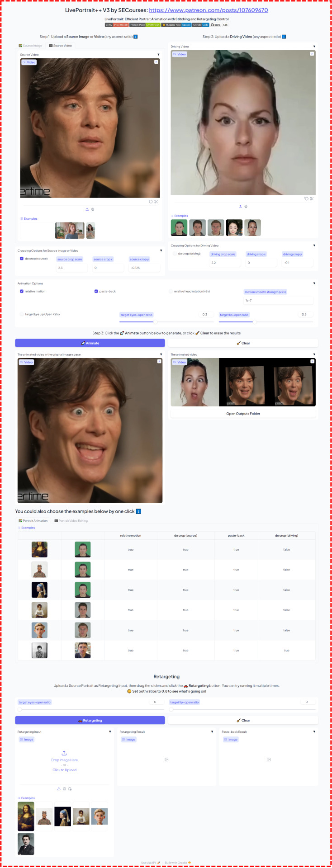This screenshot has height=868, width=332.
Task: Open the GitHub Stars badge
Action: (x=219, y=25)
